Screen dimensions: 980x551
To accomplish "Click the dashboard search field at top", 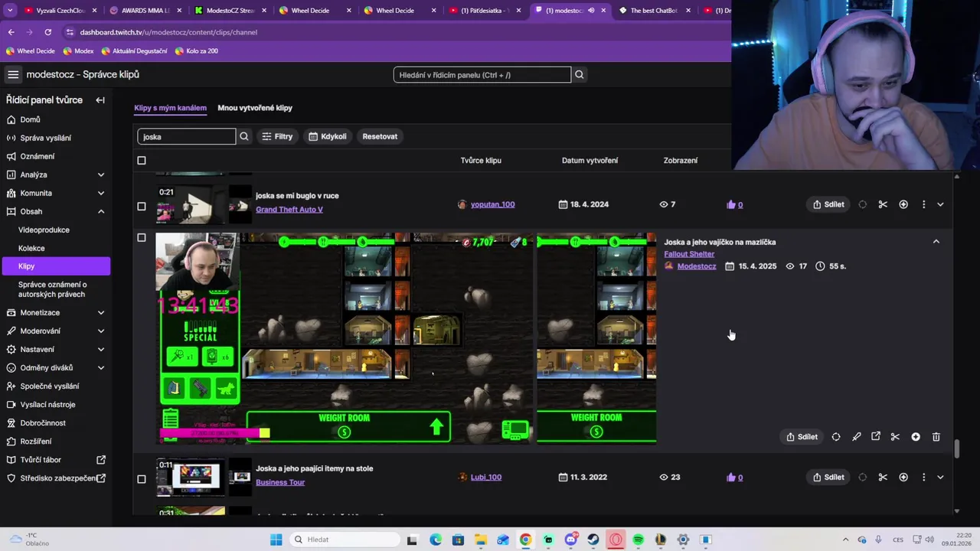I will click(482, 75).
